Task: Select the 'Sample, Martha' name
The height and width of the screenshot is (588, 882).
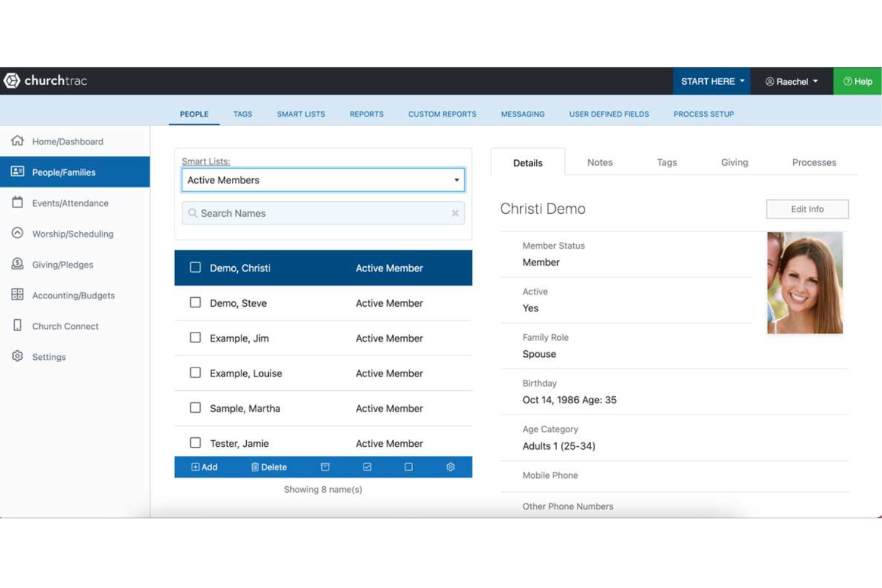Action: [245, 409]
